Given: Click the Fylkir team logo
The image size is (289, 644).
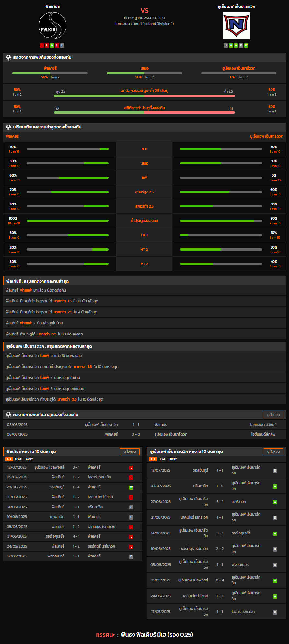Looking at the screenshot, I should [52, 26].
